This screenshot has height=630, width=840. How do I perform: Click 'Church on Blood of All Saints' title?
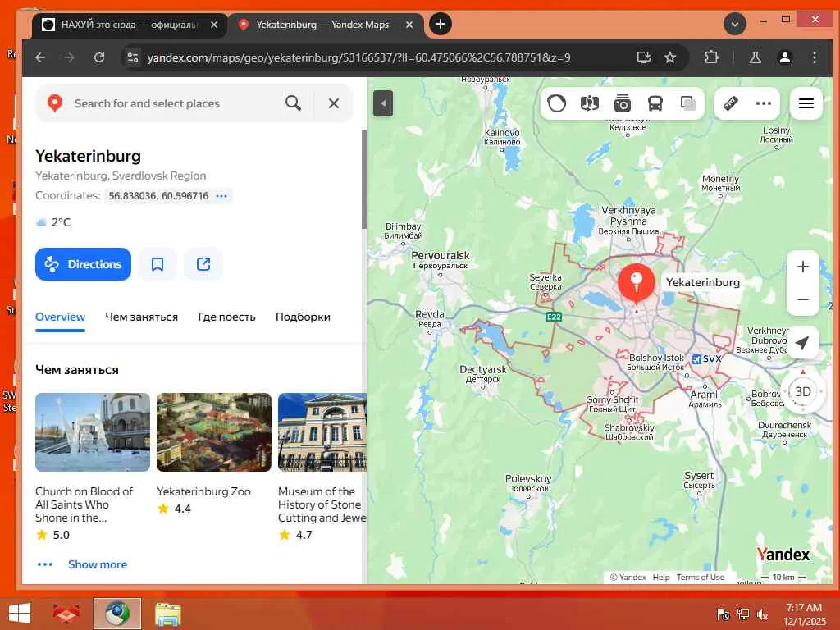click(x=84, y=504)
